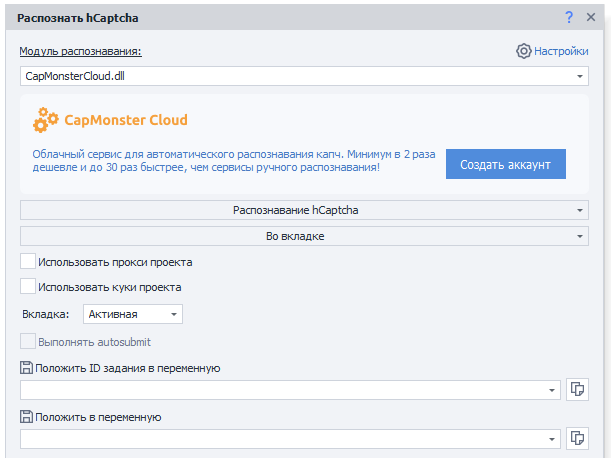611x458 pixels.
Task: Toggle 'Использовать куки проекта' checkbox
Action: 28,287
